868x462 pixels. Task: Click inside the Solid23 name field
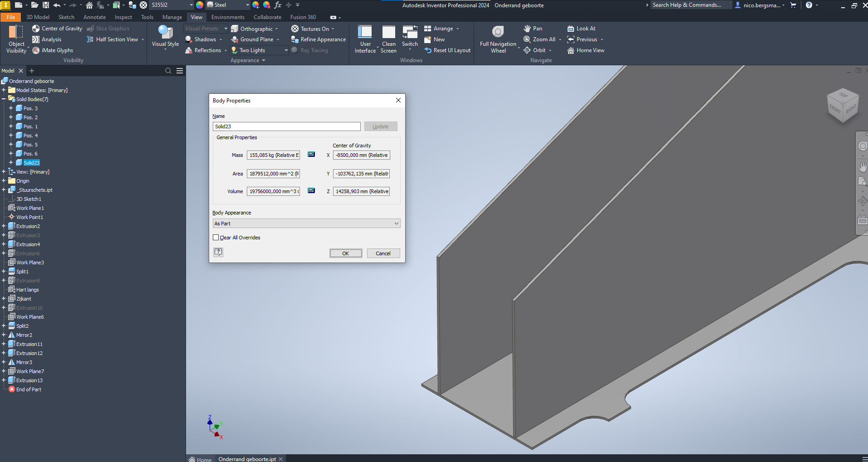pyautogui.click(x=286, y=126)
